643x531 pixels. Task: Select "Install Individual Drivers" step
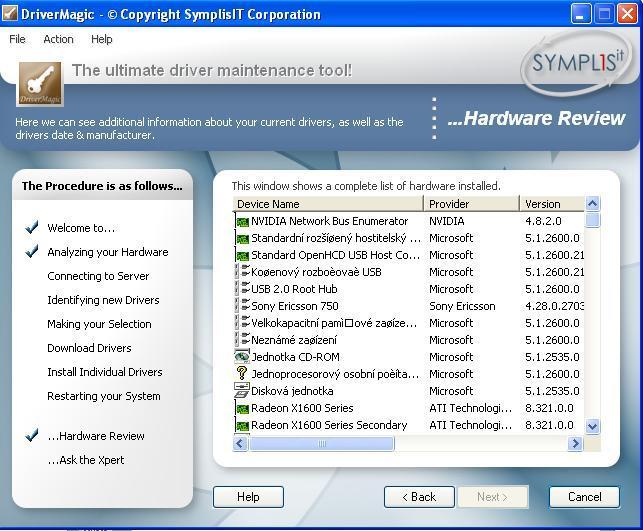pos(105,372)
